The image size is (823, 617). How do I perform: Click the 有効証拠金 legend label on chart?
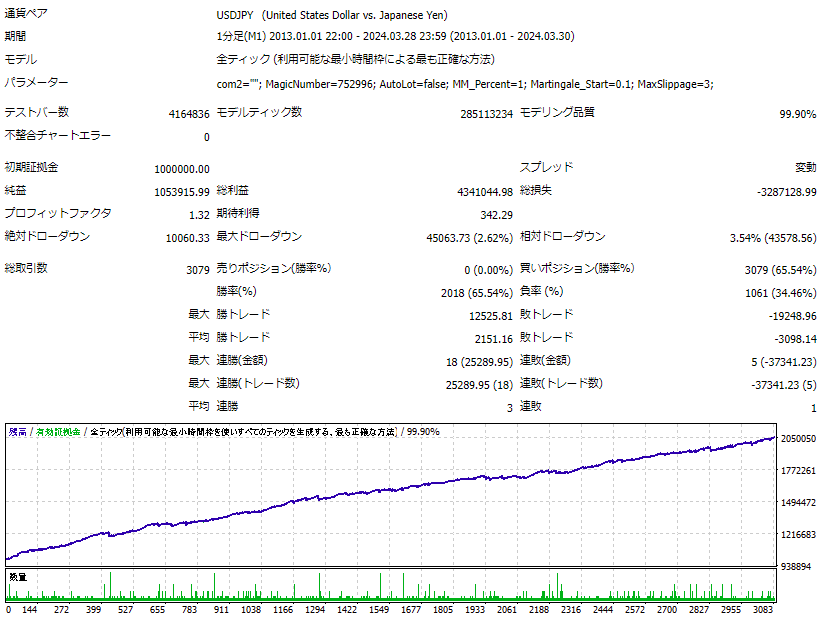click(x=58, y=432)
